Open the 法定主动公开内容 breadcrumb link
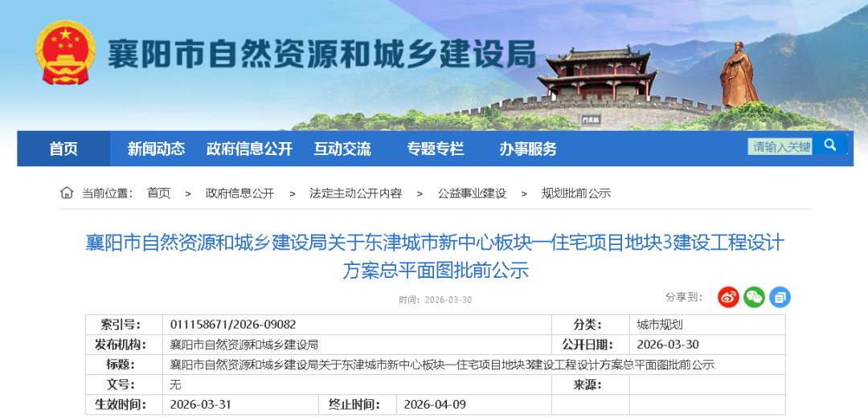Viewport: 868px width, 420px height. click(355, 194)
